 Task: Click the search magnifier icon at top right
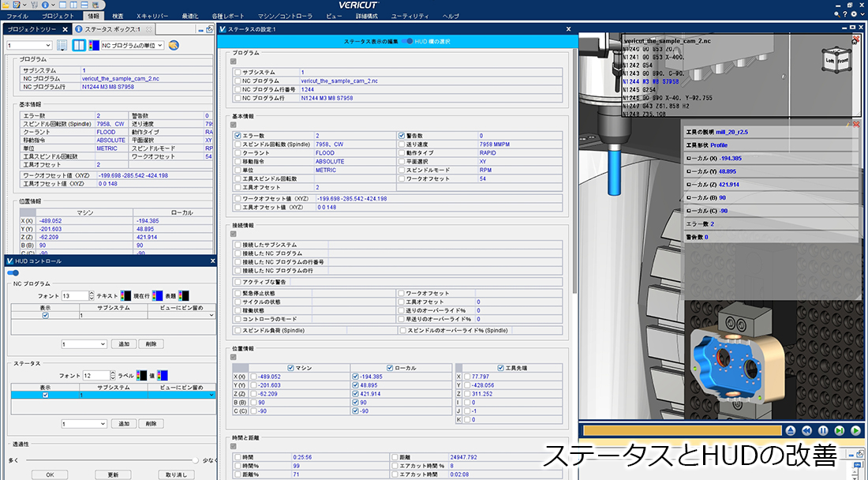coord(837,14)
